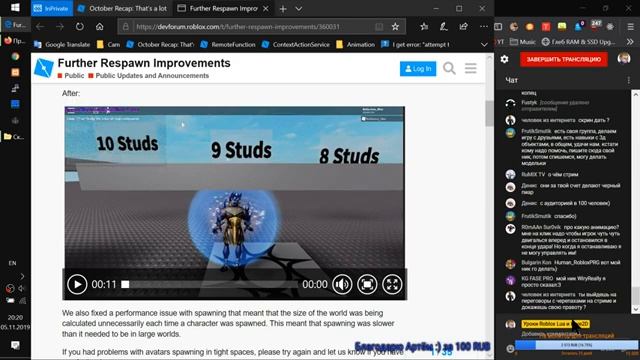Screen dimensions: 640x360
Task: Click the taskbar volume icon
Action: [21, 289]
